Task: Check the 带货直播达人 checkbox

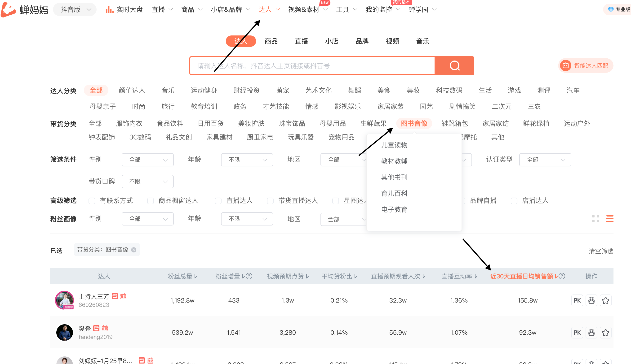Action: [270, 201]
